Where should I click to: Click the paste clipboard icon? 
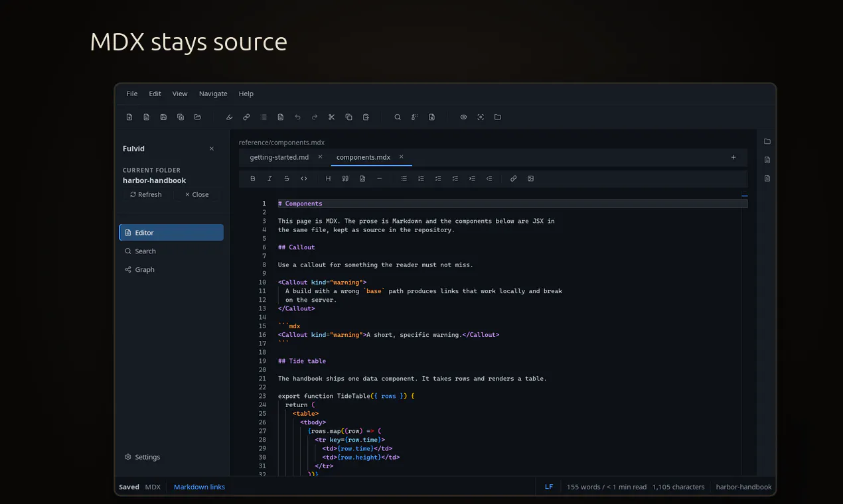coord(366,117)
